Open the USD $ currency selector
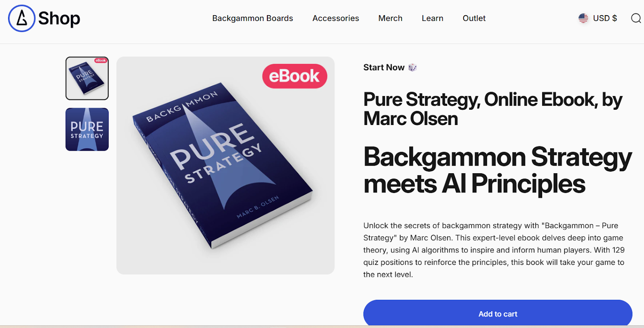The image size is (644, 328). 598,18
